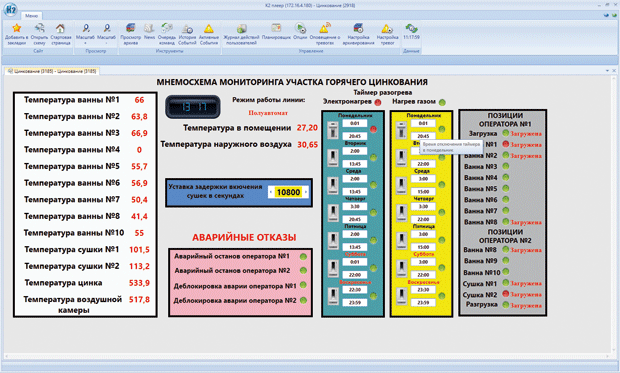Click Температура в помещении value 27,20
This screenshot has height=373, width=620.
point(307,128)
